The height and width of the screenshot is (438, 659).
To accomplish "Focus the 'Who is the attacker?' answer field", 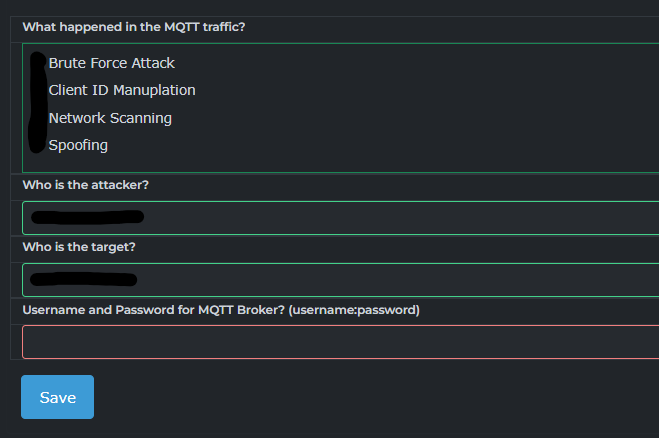I will pyautogui.click(x=340, y=218).
